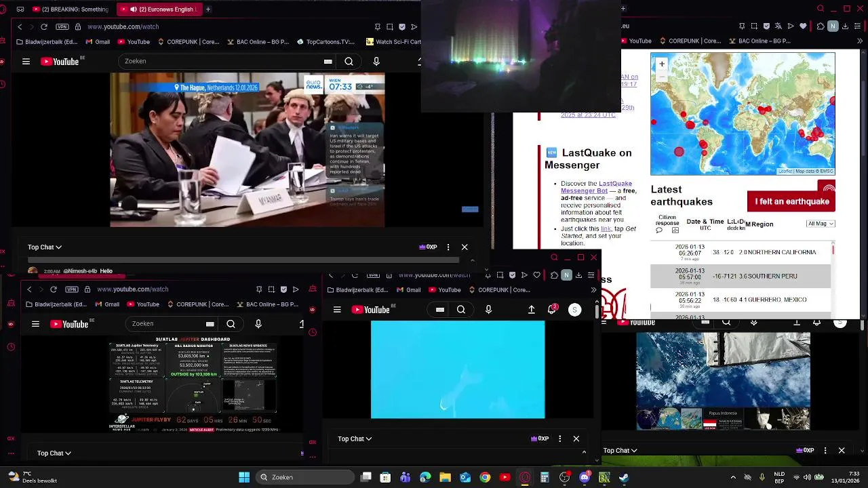Expand Top Chat dropdown in Euronews window

[45, 247]
